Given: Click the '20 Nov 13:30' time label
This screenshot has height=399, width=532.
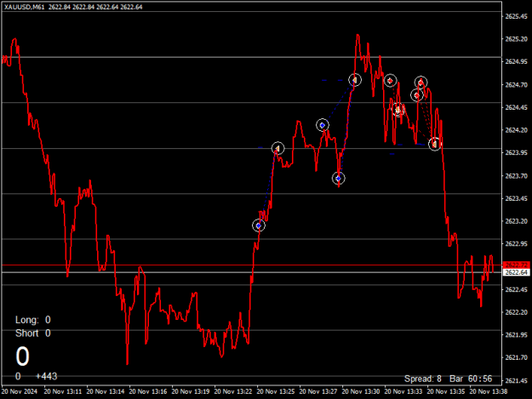Looking at the screenshot, I should (361, 391).
